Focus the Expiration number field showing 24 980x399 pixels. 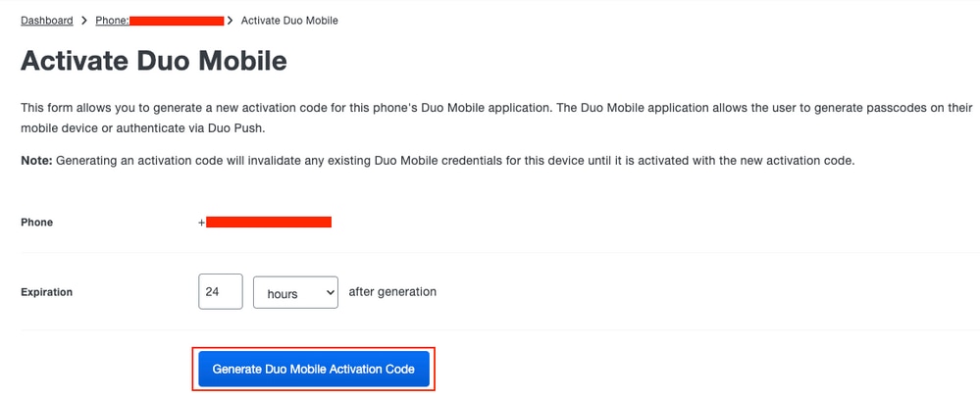point(220,292)
